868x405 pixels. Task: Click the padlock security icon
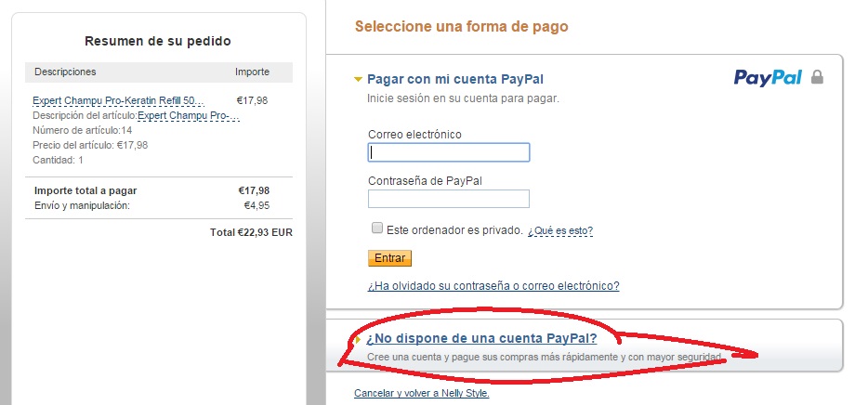tap(817, 77)
